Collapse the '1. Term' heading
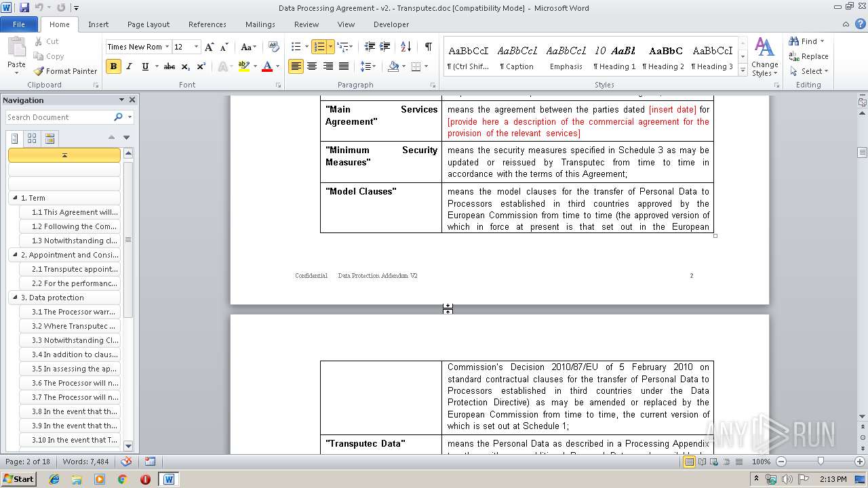 point(15,198)
